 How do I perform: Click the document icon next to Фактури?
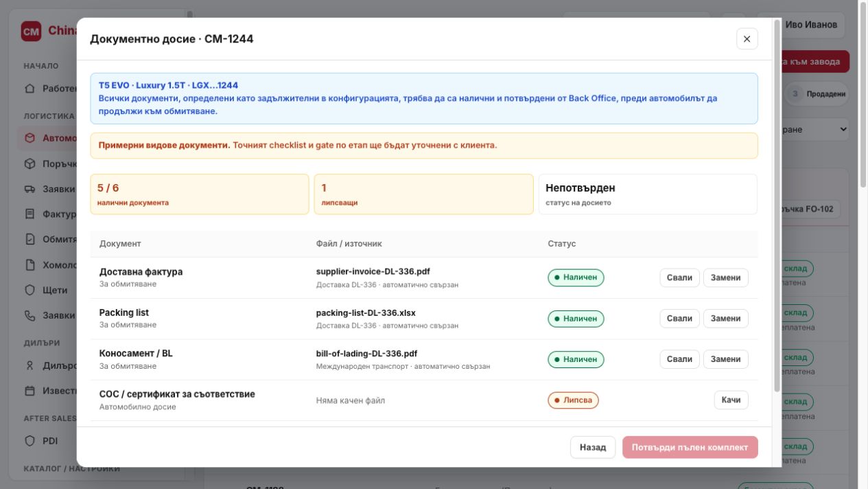30,214
